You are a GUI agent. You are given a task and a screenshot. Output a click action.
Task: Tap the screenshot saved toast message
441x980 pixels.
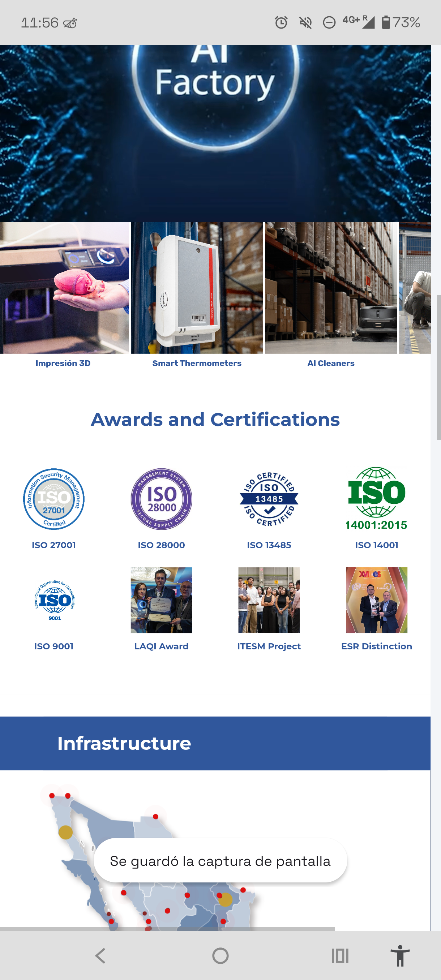pos(220,860)
